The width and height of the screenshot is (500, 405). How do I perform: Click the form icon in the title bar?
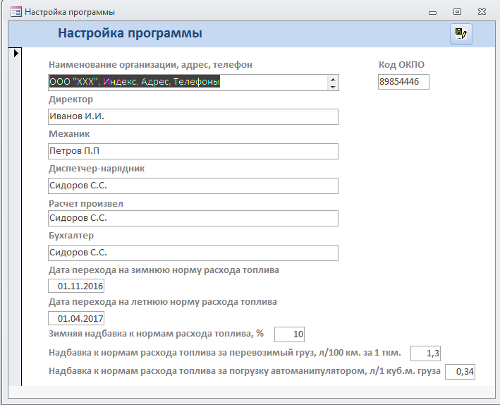tap(16, 12)
